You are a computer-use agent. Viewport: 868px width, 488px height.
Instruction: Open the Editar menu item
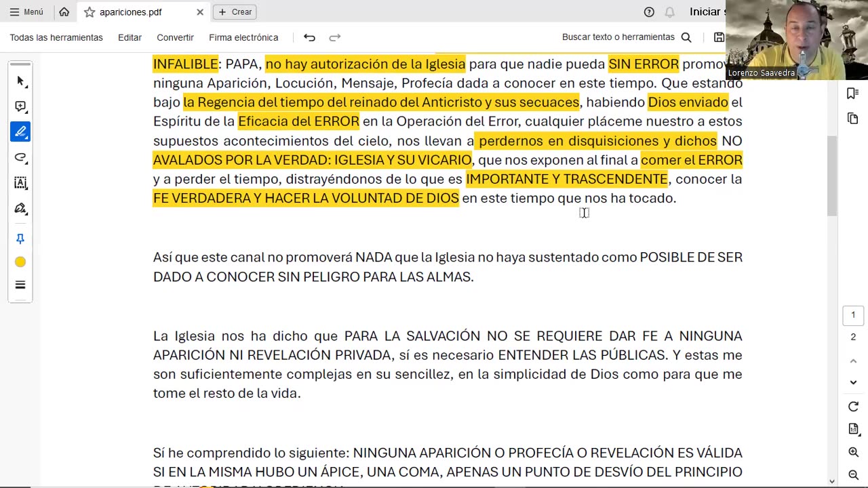click(x=130, y=37)
